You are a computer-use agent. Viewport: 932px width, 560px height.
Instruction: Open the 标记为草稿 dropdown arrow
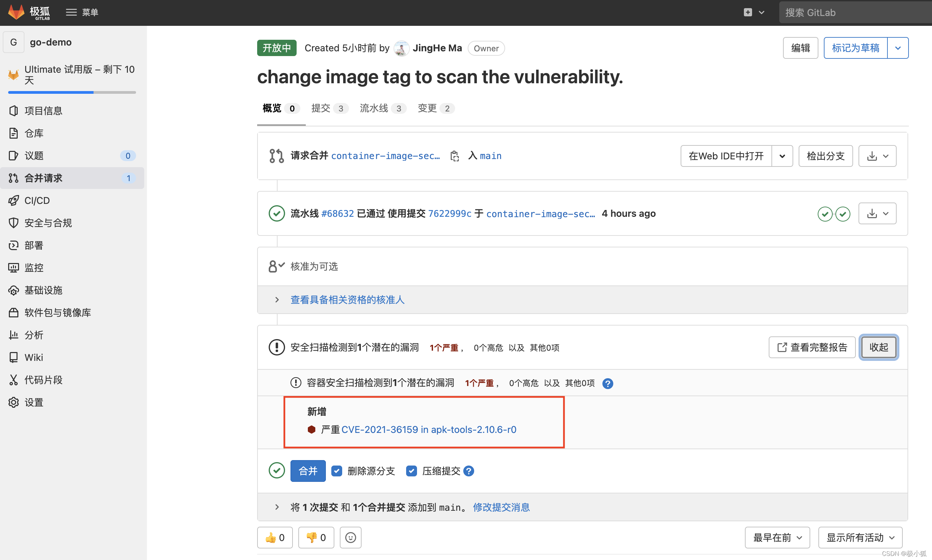point(898,48)
